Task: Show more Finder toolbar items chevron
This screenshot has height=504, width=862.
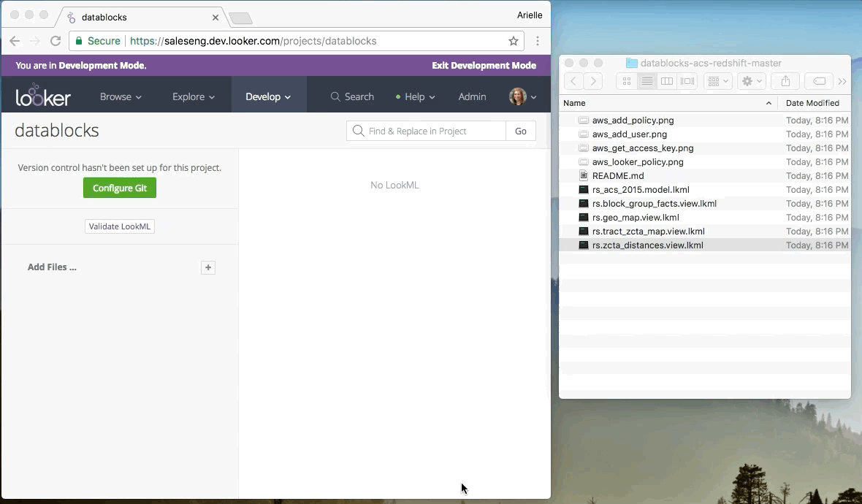Action: [x=842, y=81]
